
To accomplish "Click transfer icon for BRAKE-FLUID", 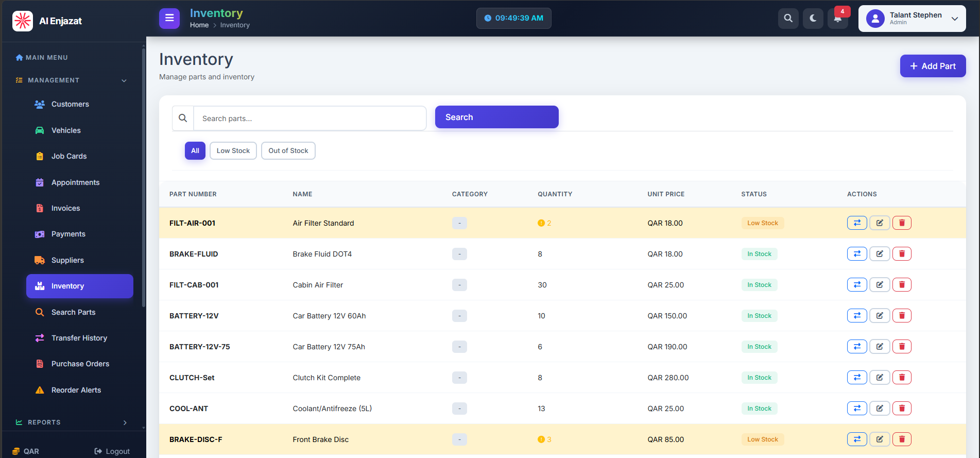I will click(857, 254).
